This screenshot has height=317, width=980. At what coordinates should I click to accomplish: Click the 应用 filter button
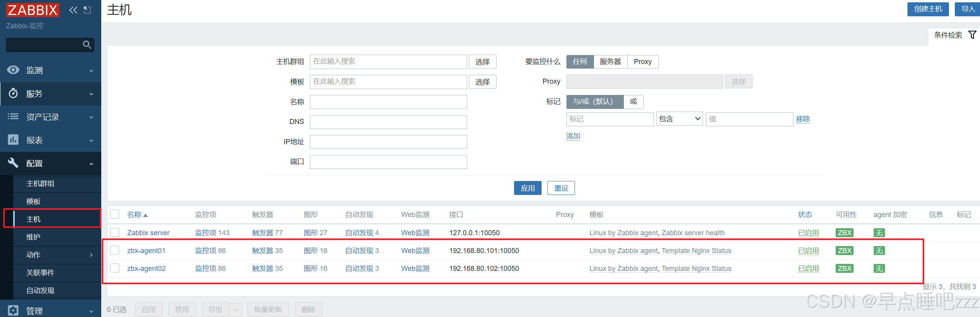coord(528,188)
